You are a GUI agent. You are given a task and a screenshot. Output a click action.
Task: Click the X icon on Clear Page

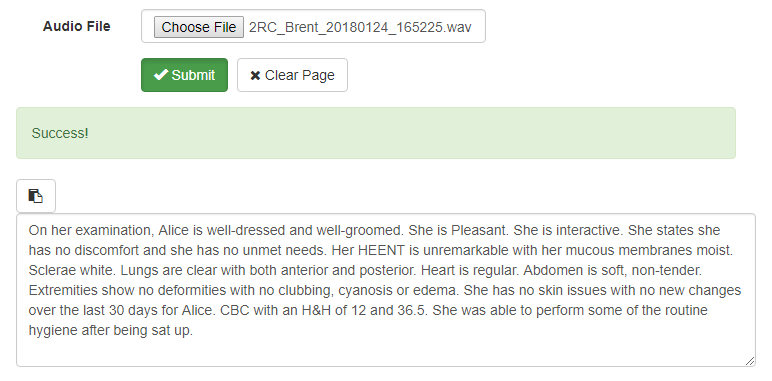click(255, 75)
